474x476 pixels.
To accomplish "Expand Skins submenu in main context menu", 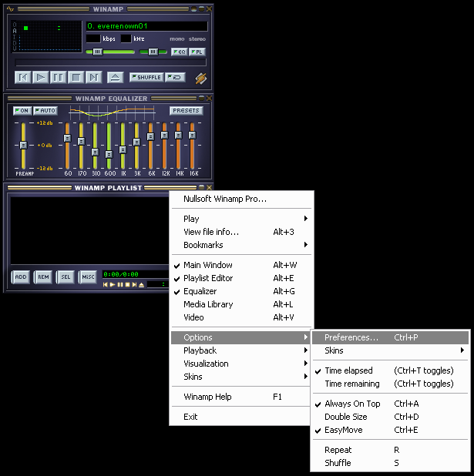I will [241, 377].
